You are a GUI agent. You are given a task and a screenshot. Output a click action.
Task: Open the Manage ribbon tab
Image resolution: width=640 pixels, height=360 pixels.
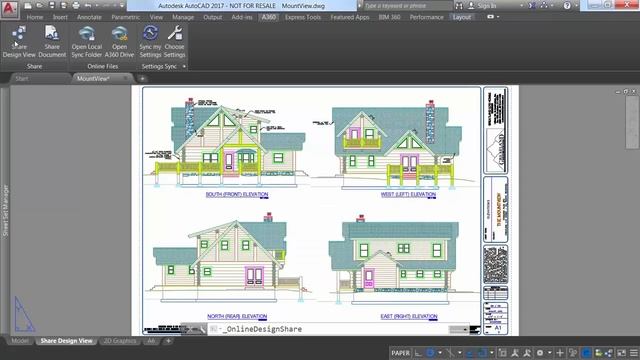(x=183, y=17)
